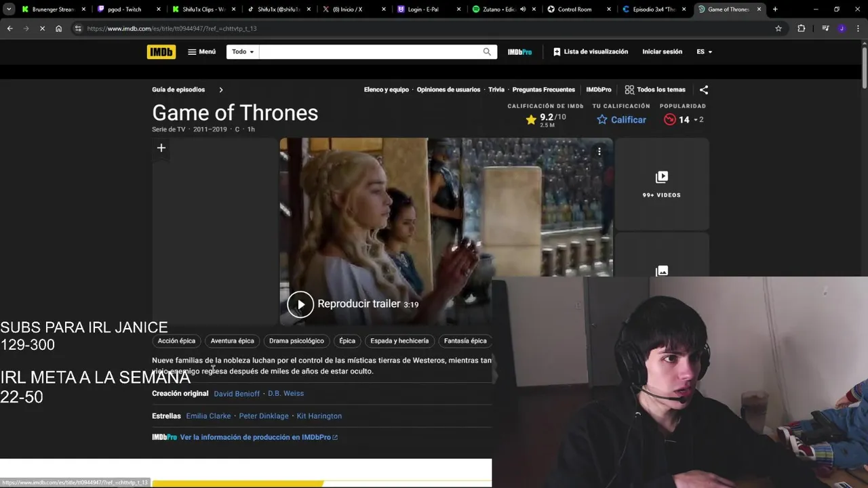Close the Game of Thrones tab

click(x=759, y=9)
